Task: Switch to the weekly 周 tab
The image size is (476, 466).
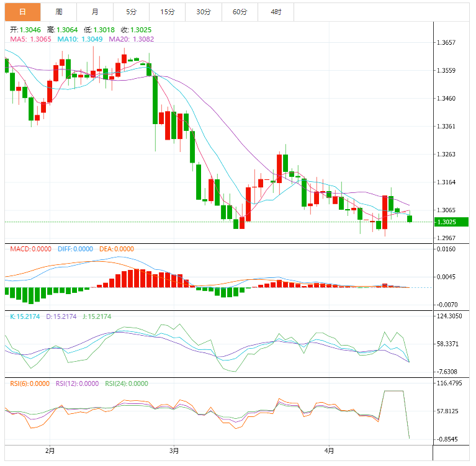Action: [58, 12]
